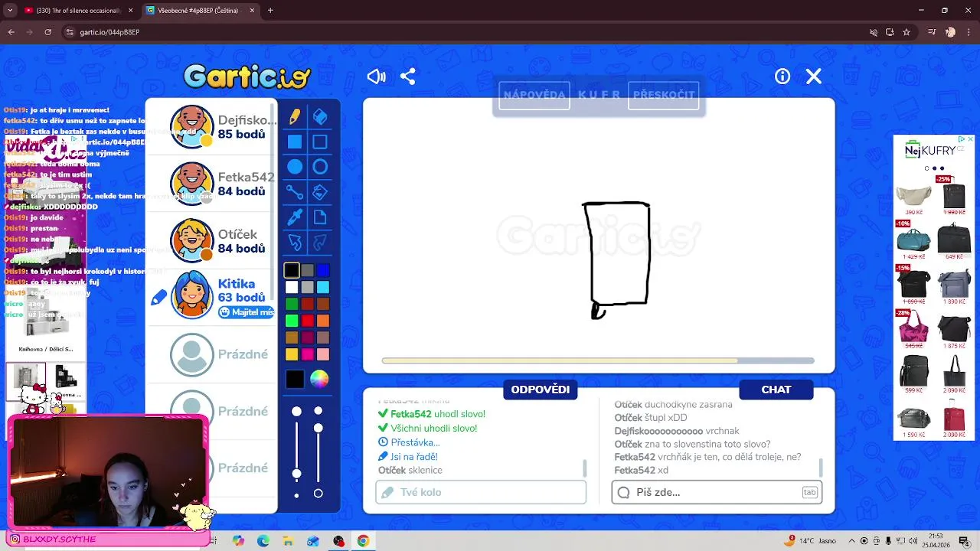Click player Kitika's avatar
Screen dimensions: 980x551
coord(191,297)
